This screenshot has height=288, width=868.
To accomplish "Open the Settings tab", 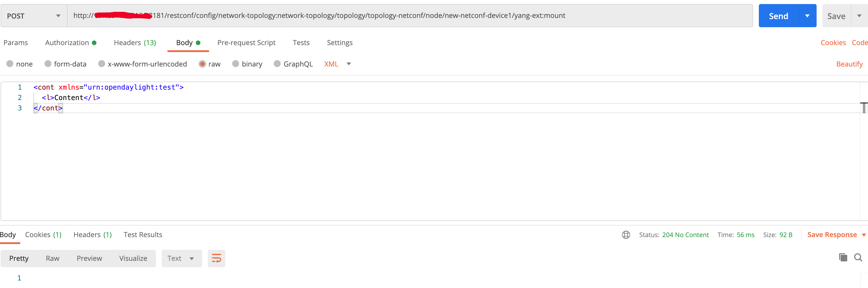I will click(x=340, y=43).
